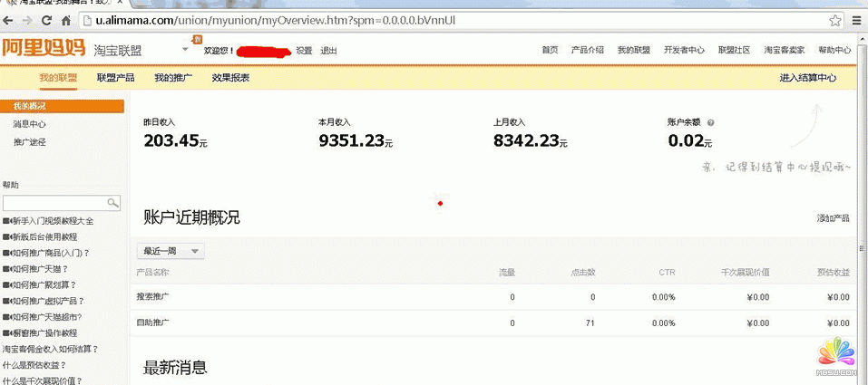Click the video icon beside 新手入门视频教程大全
Viewport: 868px width, 385px height.
[6, 221]
